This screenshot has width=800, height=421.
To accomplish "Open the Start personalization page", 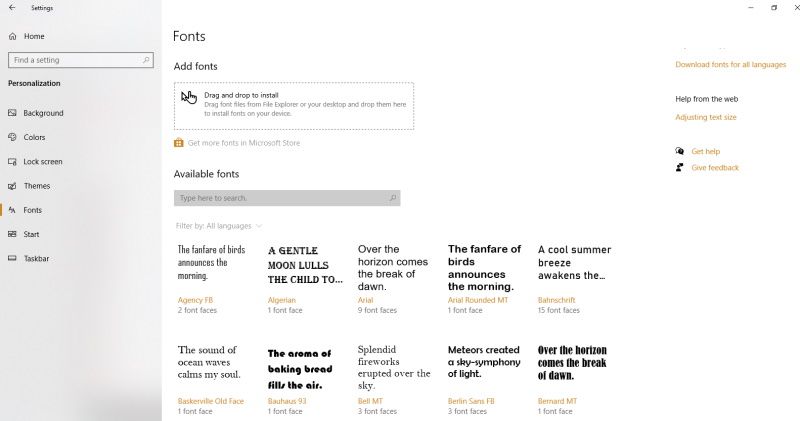I will tap(31, 234).
